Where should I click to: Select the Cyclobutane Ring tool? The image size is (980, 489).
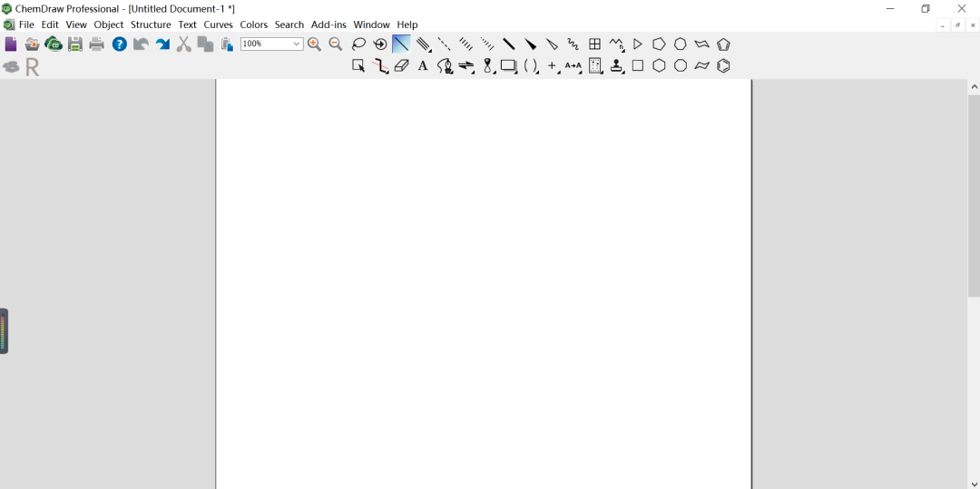pos(638,65)
